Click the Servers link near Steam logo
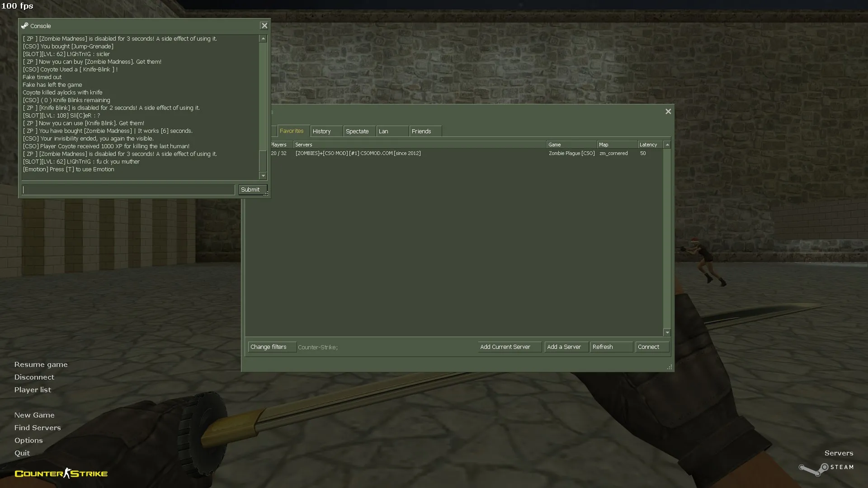Viewport: 868px width, 488px height. (839, 453)
